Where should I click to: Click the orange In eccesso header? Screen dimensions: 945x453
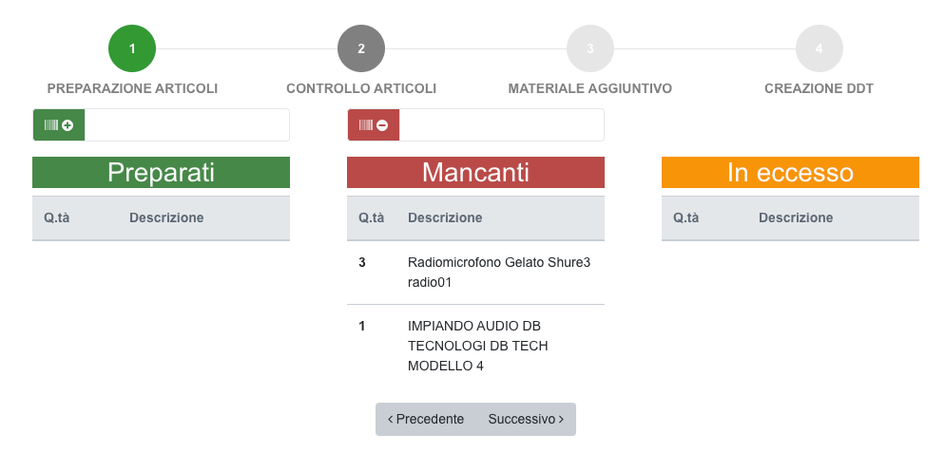coord(790,172)
